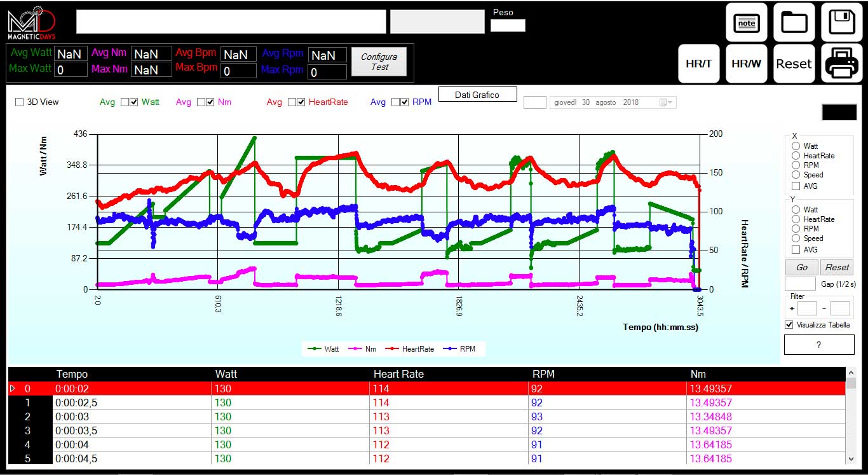Click the 0:00:03,5 Tempo cell
The width and height of the screenshot is (868, 475).
point(132,430)
